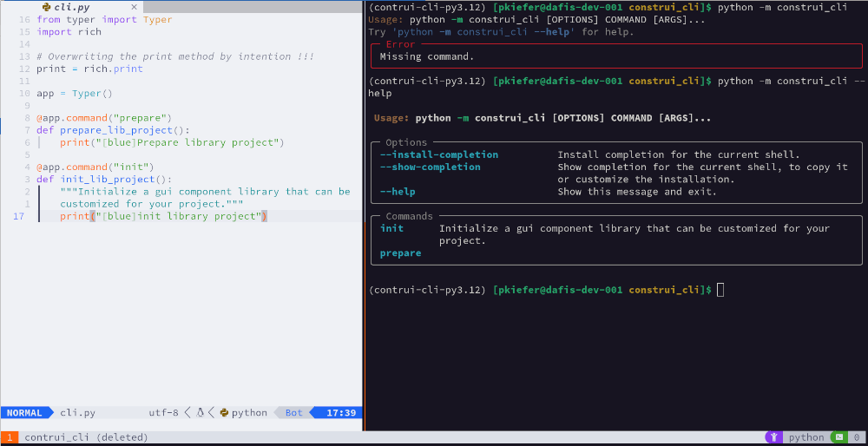The width and height of the screenshot is (868, 446).
Task: Close the cli.py tab with the X
Action: 134,8
